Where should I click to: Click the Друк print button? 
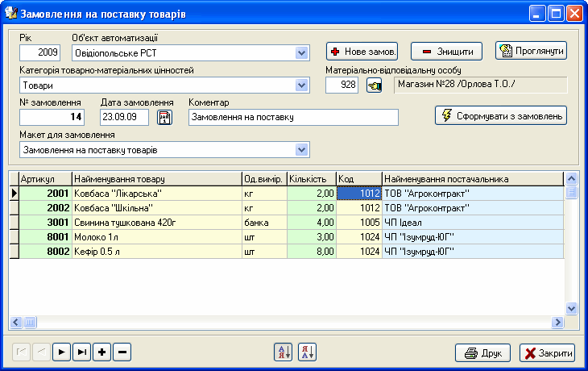482,353
